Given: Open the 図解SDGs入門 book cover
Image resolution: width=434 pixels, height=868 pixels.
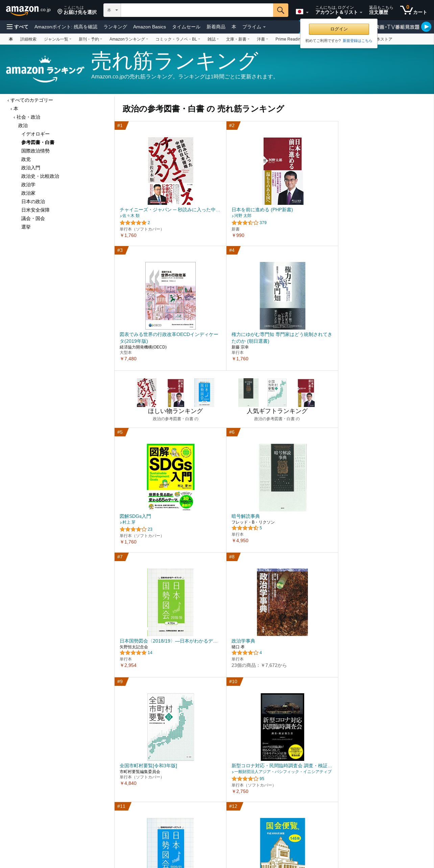Looking at the screenshot, I should click(170, 477).
